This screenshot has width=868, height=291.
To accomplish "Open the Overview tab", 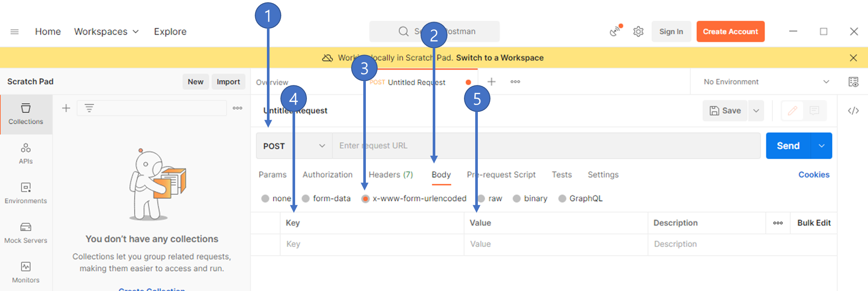I will [x=272, y=82].
